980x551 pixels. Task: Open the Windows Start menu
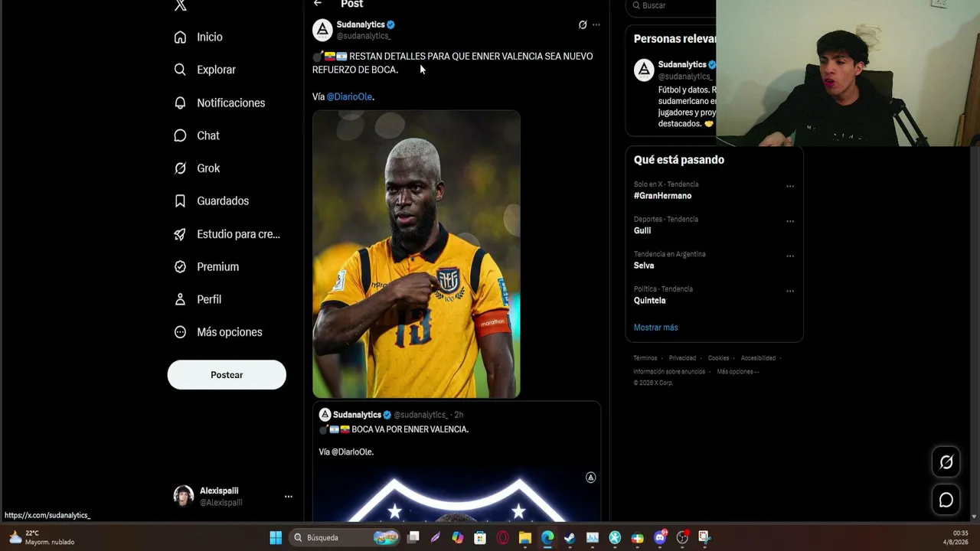click(276, 537)
